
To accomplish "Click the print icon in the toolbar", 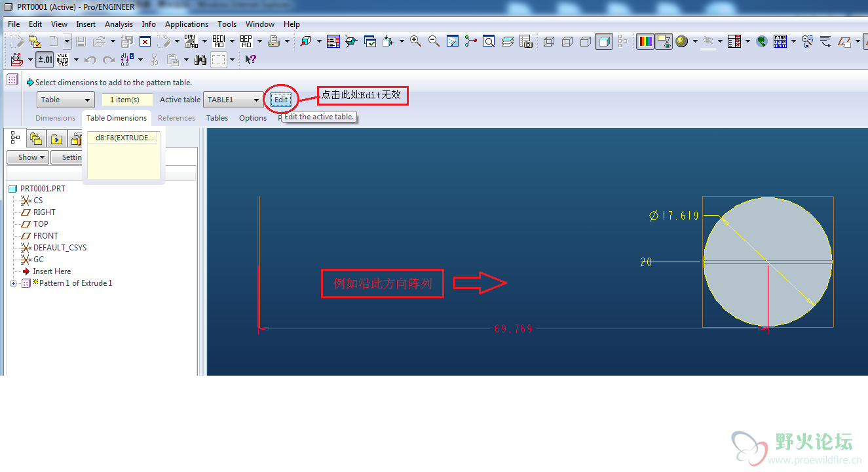I will point(274,41).
